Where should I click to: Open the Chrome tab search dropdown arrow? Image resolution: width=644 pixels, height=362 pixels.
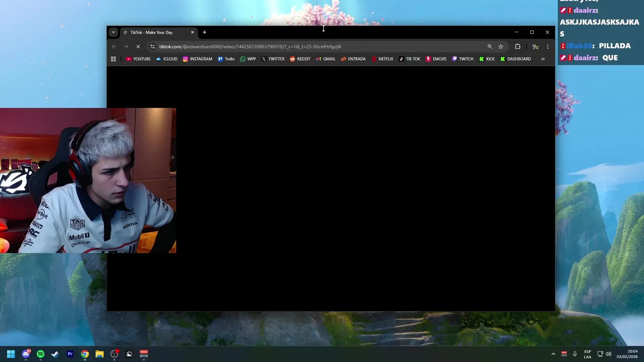click(x=113, y=32)
